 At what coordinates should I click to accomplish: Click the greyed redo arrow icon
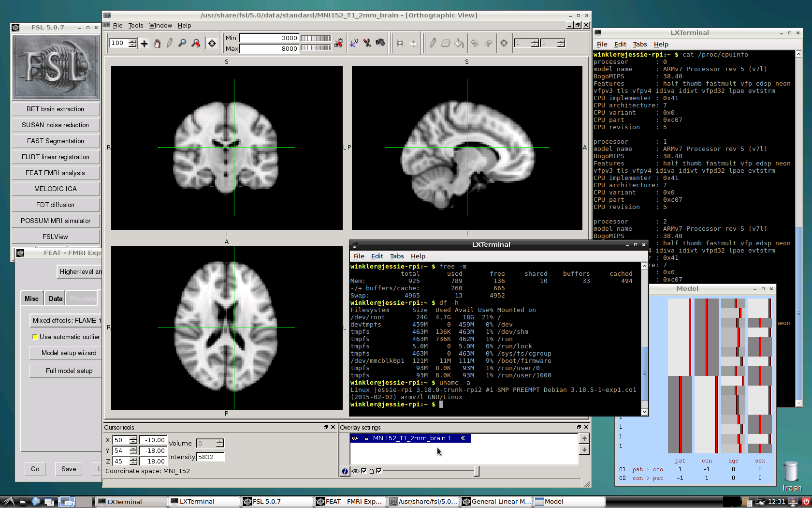coord(489,43)
